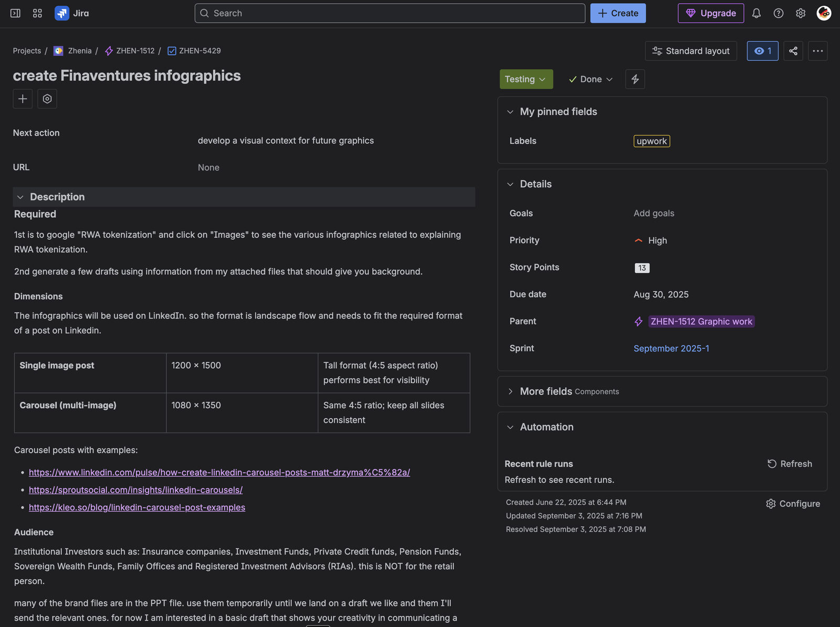Open the kleo.so carousel examples link
This screenshot has height=627, width=840.
[137, 507]
